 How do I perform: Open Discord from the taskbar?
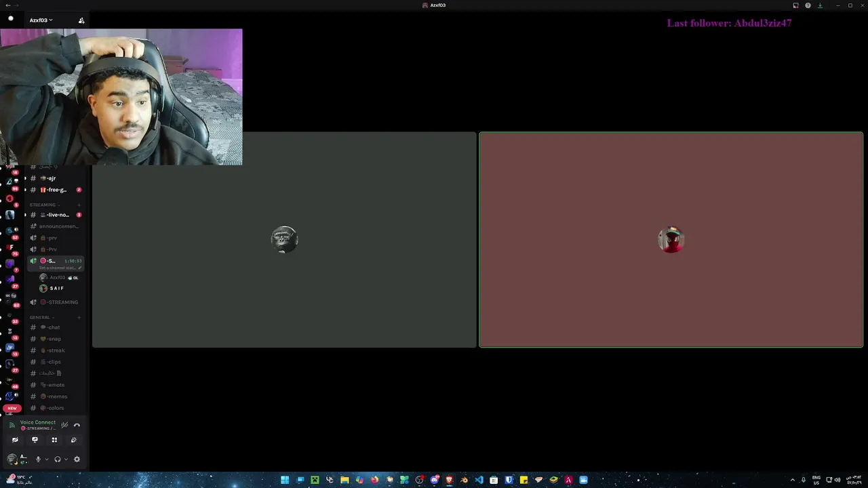[434, 480]
